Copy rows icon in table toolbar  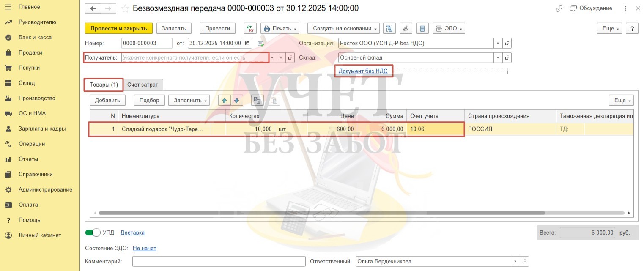pos(257,100)
